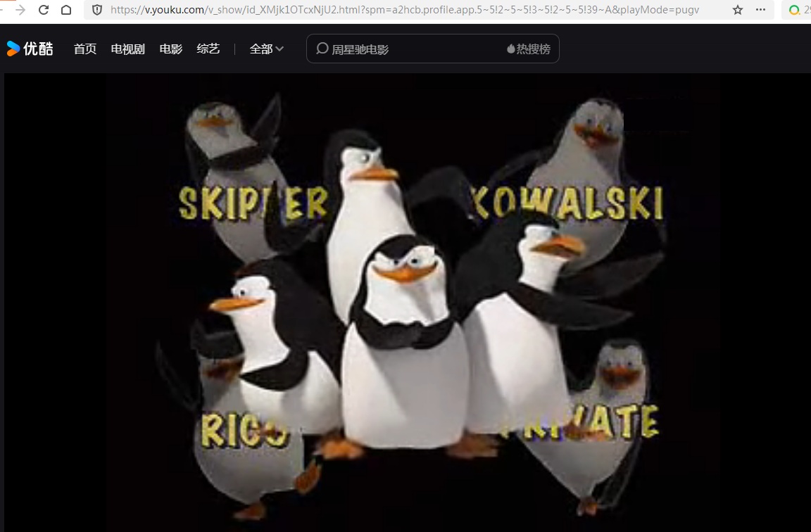
Task: Reload the page with refresh icon
Action: coord(44,10)
